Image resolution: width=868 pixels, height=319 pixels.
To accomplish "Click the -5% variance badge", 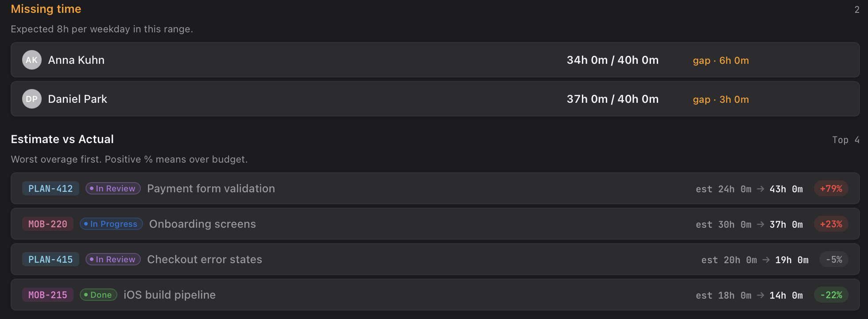I will click(834, 259).
